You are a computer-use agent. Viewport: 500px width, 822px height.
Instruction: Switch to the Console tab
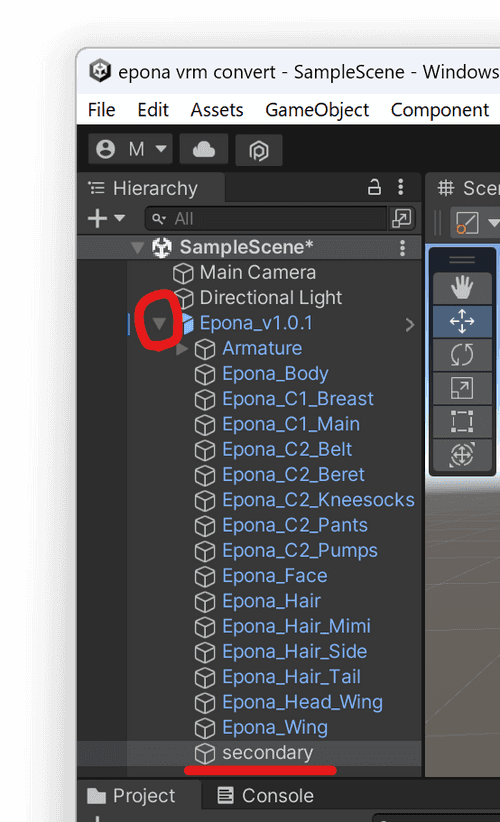click(x=266, y=796)
